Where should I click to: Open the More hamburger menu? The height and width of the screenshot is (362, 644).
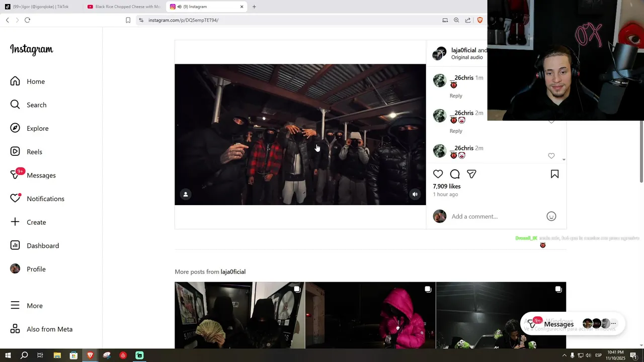[x=27, y=306]
